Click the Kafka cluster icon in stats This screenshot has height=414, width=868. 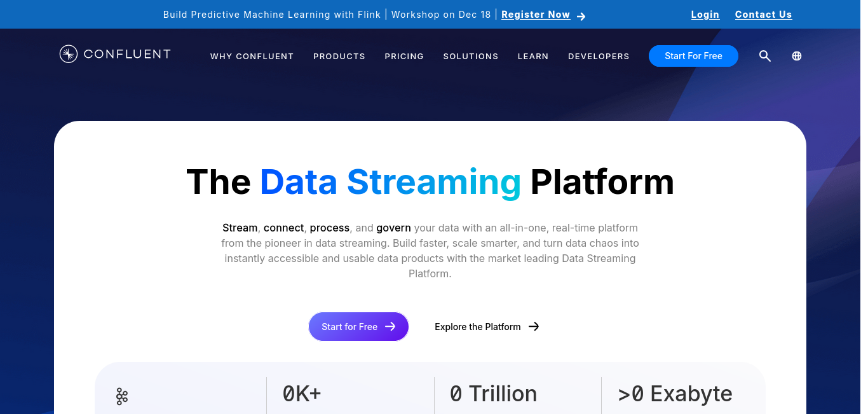(x=122, y=397)
